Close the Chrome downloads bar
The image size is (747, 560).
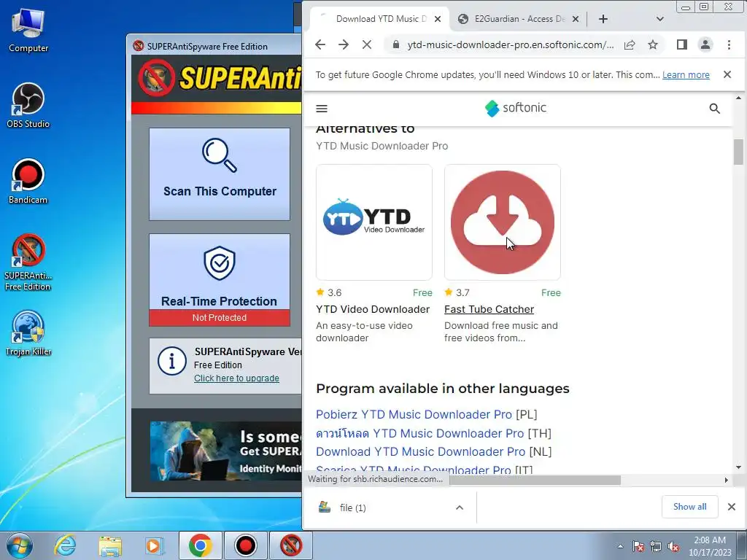(x=731, y=507)
